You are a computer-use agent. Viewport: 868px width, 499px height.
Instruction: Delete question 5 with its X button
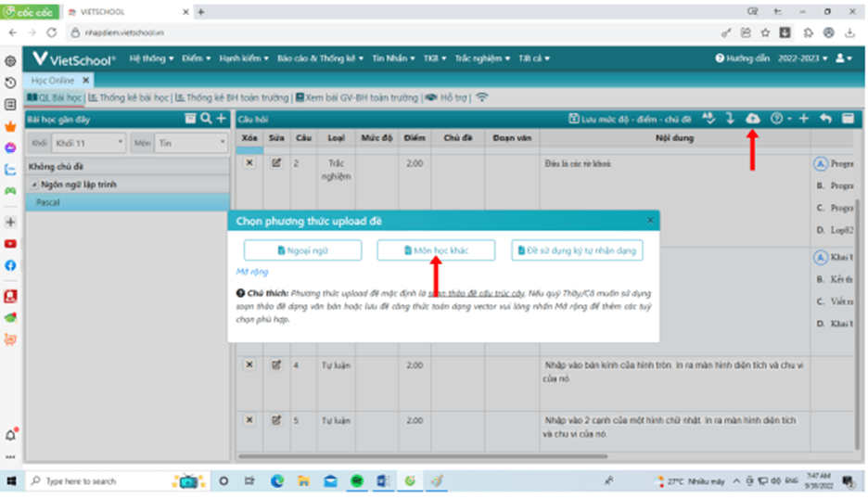click(x=249, y=420)
